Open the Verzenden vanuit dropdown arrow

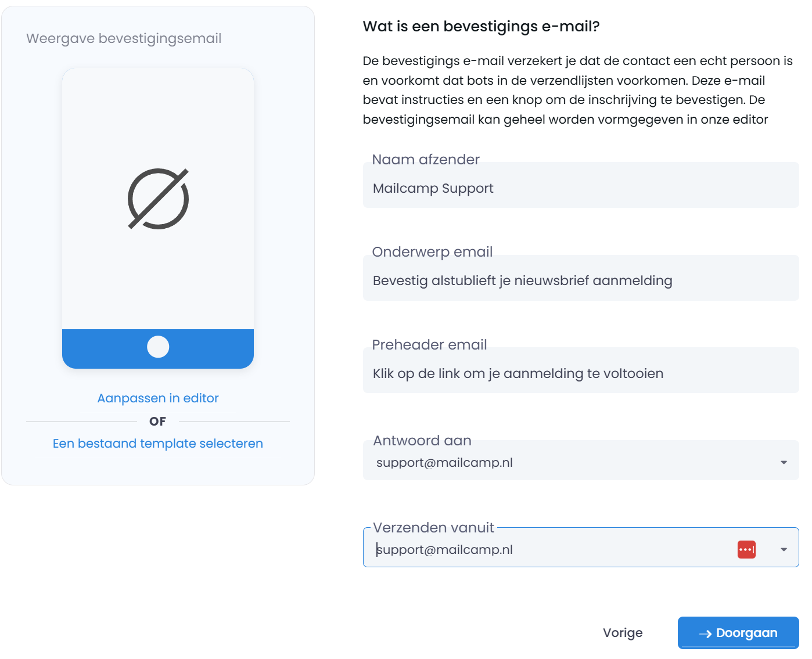[x=784, y=549]
